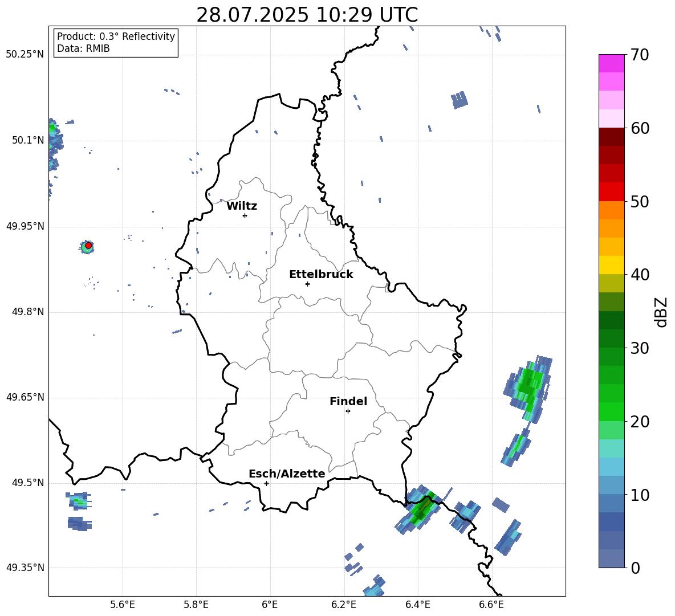Click the 50.1°N latitude label
Screen dimensions: 675x616
28,140
